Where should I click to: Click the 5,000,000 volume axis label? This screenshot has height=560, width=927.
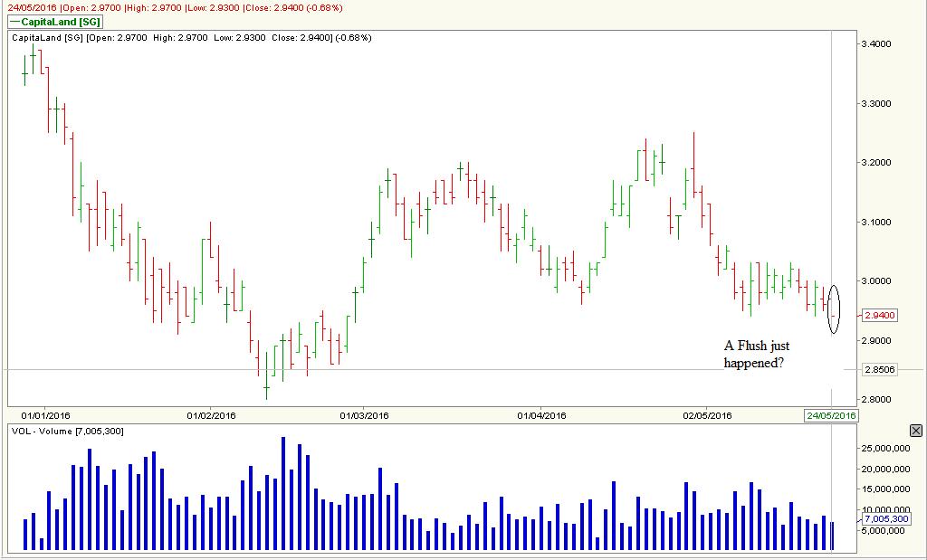pos(883,530)
